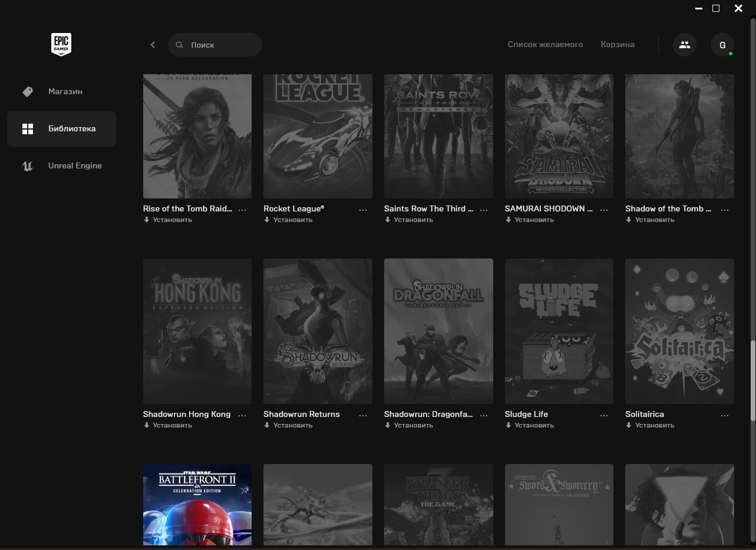Open the Корзина cart
756x550 pixels.
click(x=618, y=44)
